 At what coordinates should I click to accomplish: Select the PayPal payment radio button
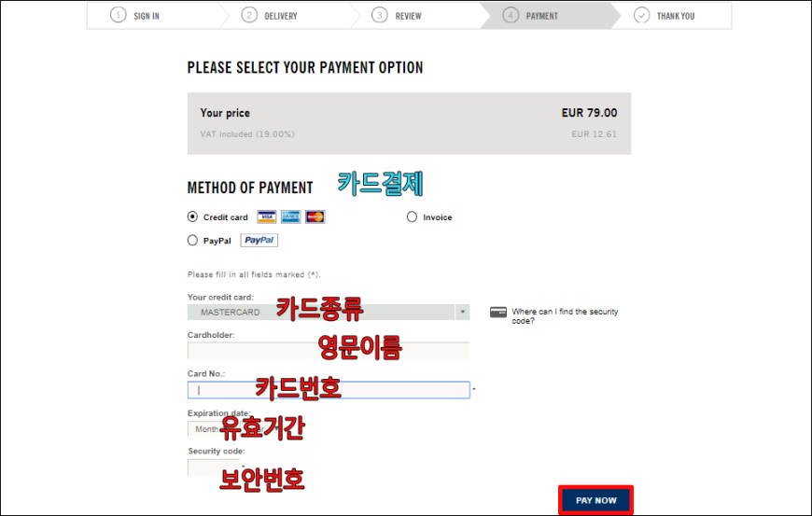(192, 240)
